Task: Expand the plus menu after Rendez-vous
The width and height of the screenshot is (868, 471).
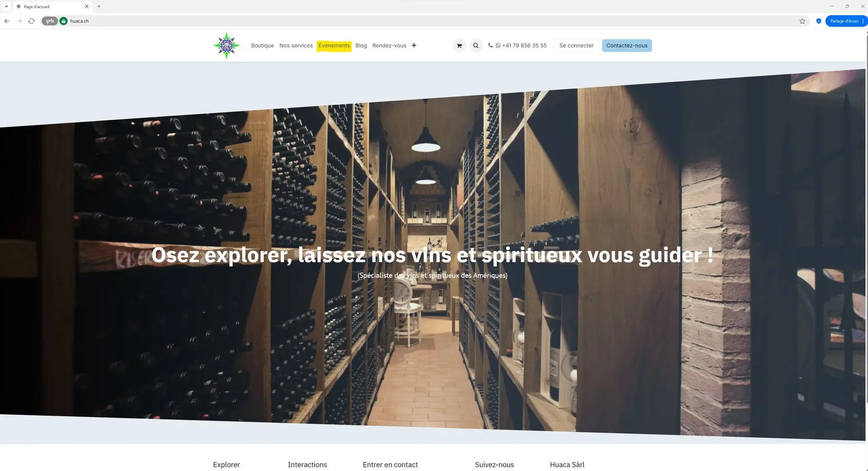Action: [414, 45]
